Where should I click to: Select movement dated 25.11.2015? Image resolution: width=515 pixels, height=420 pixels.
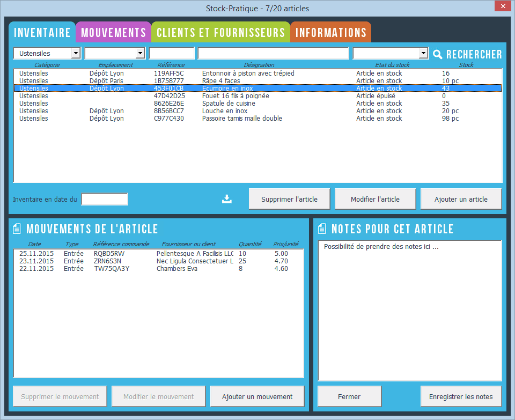coord(158,254)
